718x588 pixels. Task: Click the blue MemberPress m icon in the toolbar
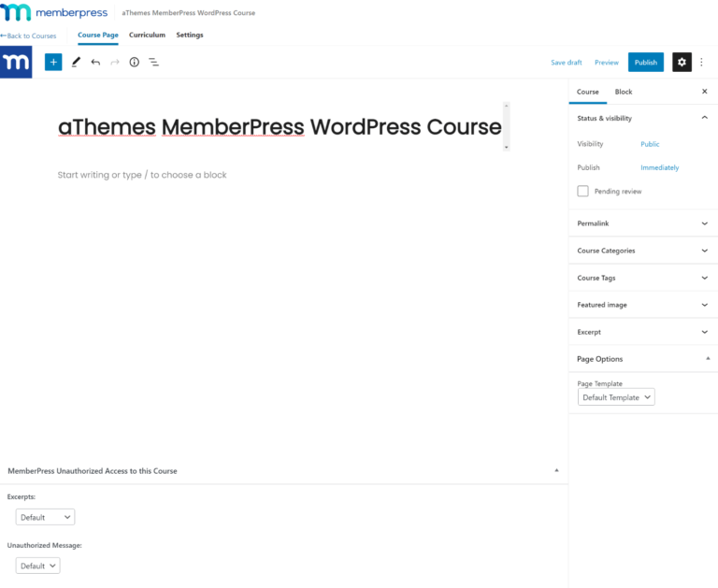(16, 62)
